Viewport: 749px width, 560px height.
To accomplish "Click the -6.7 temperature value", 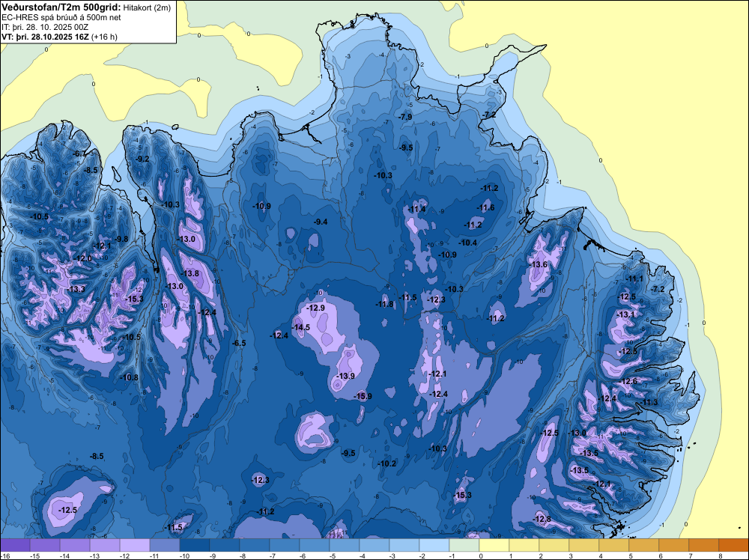I will pos(80,153).
